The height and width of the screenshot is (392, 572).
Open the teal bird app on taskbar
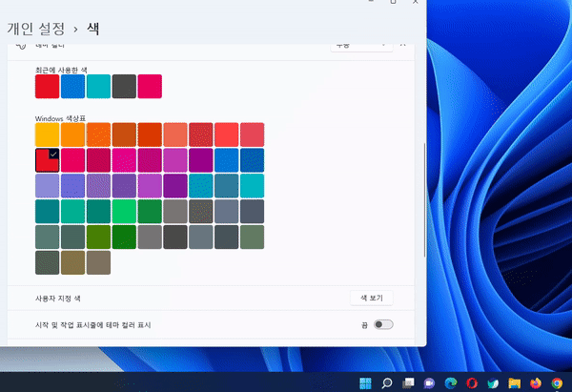(x=493, y=382)
